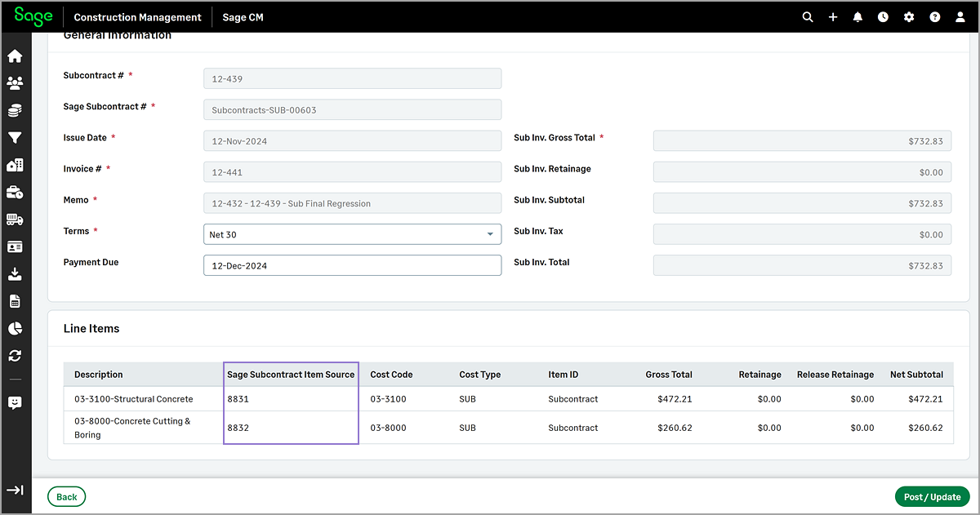The width and height of the screenshot is (980, 515).
Task: Click the Payment Due date field
Action: click(x=352, y=265)
